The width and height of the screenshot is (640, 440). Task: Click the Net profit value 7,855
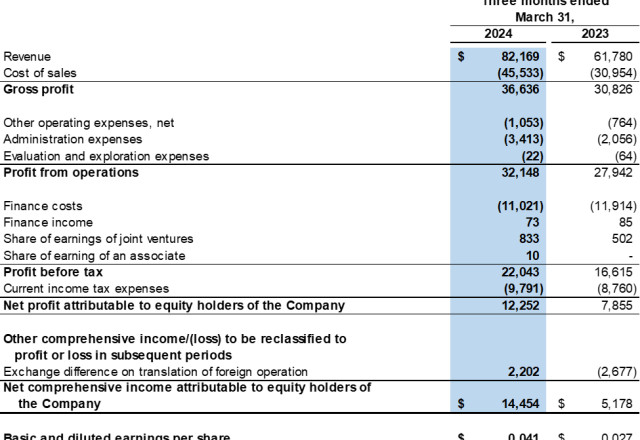(x=616, y=305)
